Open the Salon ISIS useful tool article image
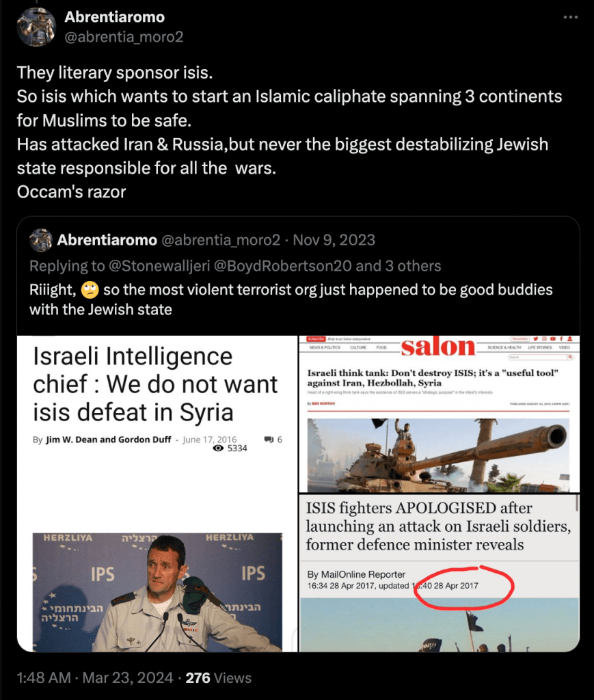The width and height of the screenshot is (594, 700). point(439,414)
